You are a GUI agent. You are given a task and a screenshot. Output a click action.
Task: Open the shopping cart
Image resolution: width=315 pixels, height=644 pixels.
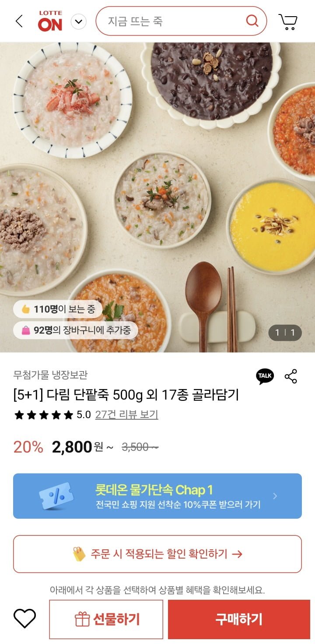pos(288,21)
